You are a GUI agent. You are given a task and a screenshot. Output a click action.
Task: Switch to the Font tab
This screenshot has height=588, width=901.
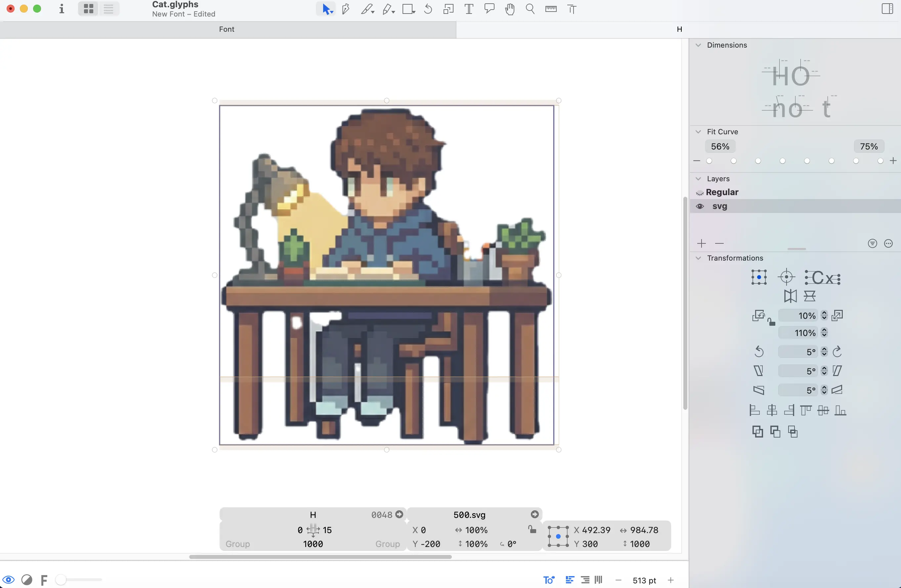click(226, 29)
